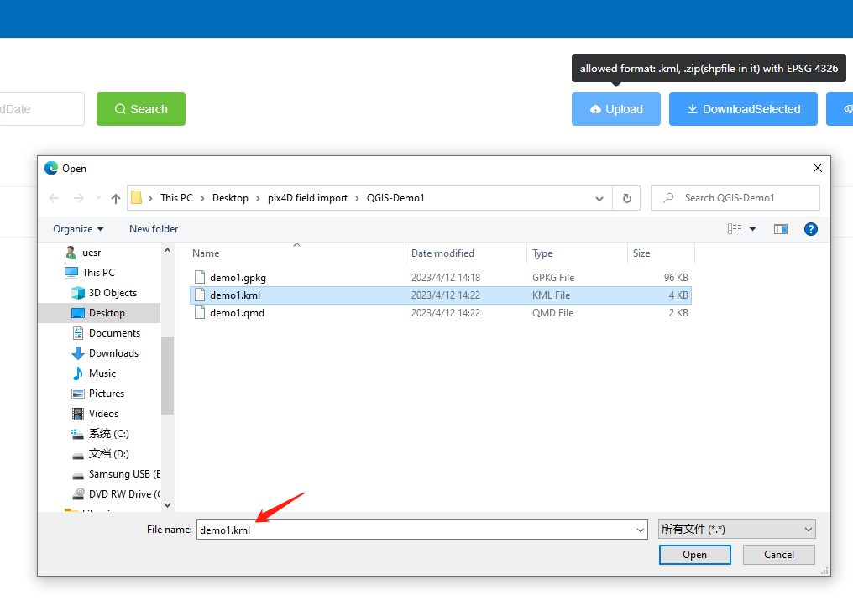Open the file type filter dropdown
Screen dimensions: 853x616
736,529
